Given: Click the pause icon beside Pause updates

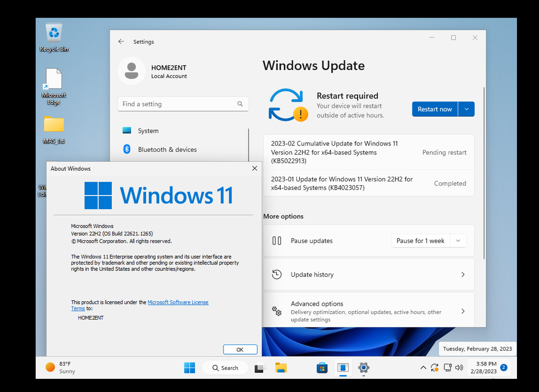Looking at the screenshot, I should 277,241.
